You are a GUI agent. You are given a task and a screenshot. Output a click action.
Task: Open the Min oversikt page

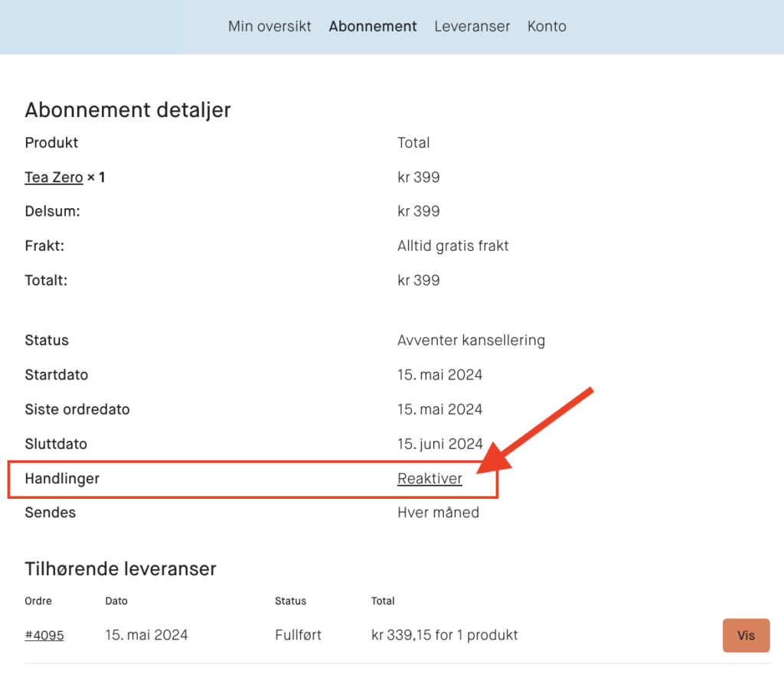269,26
